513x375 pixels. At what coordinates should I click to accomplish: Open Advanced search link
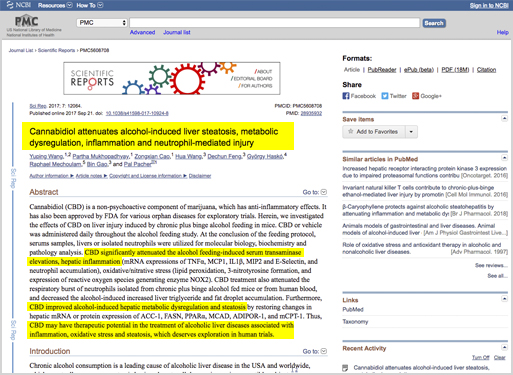point(142,32)
